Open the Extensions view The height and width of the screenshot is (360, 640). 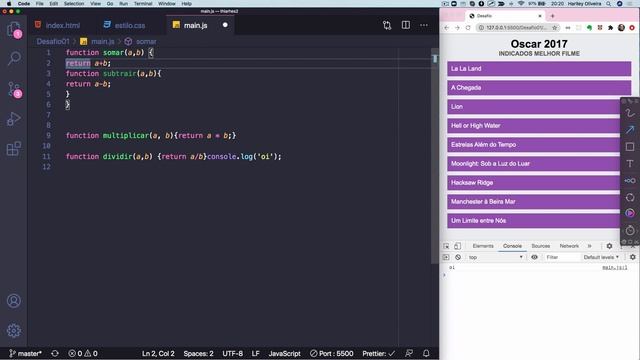click(14, 149)
